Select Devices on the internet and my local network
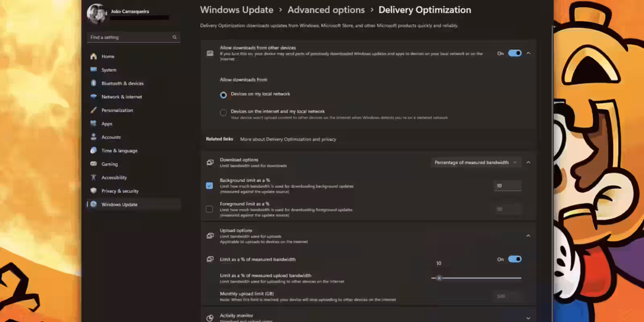This screenshot has height=322, width=644. [223, 113]
